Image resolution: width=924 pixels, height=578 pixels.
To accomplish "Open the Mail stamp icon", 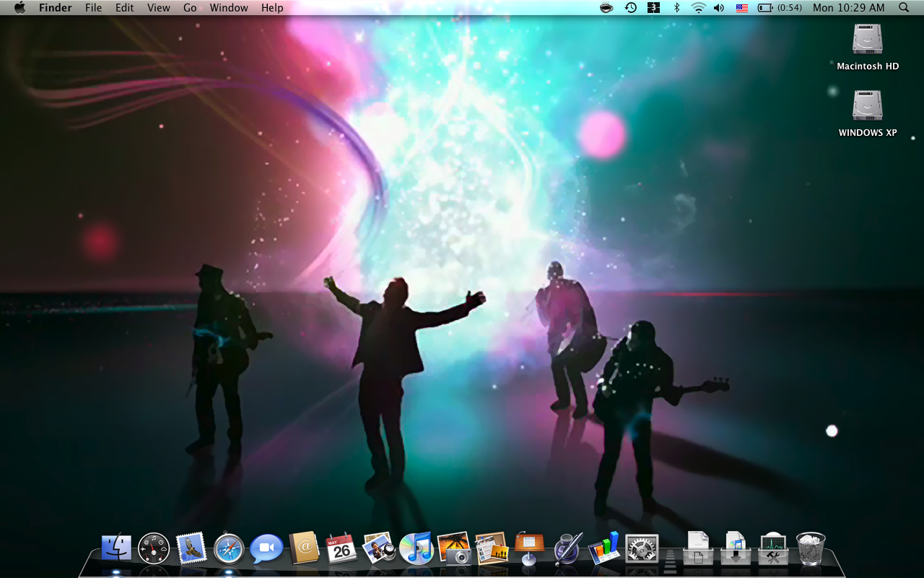I will pyautogui.click(x=191, y=548).
